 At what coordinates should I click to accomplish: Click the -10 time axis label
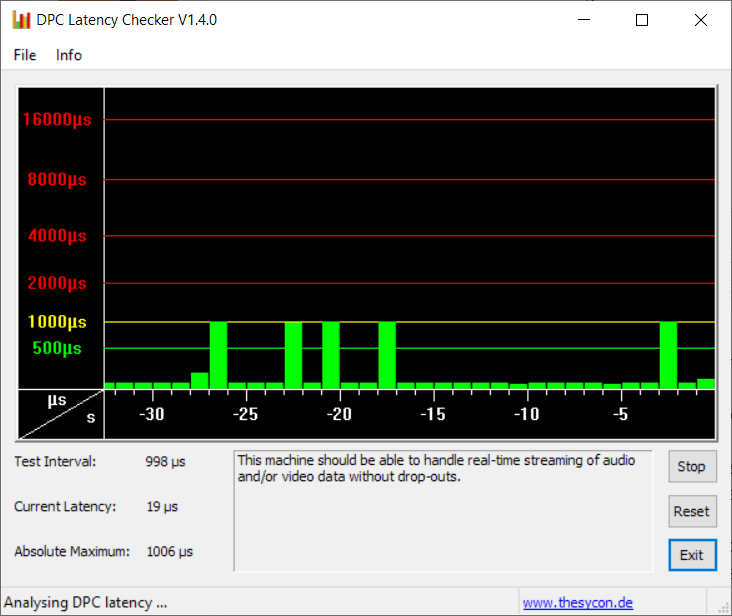click(527, 414)
